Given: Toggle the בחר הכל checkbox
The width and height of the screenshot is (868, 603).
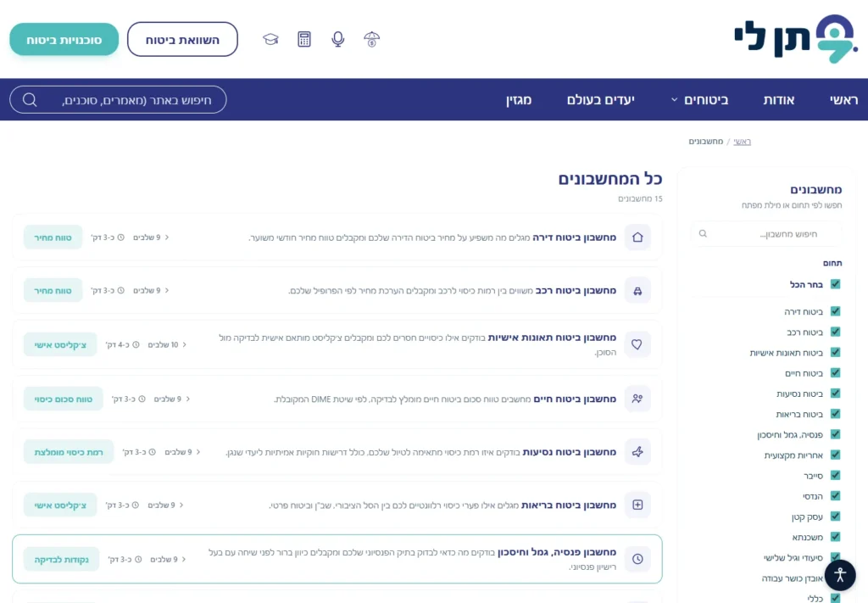Looking at the screenshot, I should [x=835, y=284].
